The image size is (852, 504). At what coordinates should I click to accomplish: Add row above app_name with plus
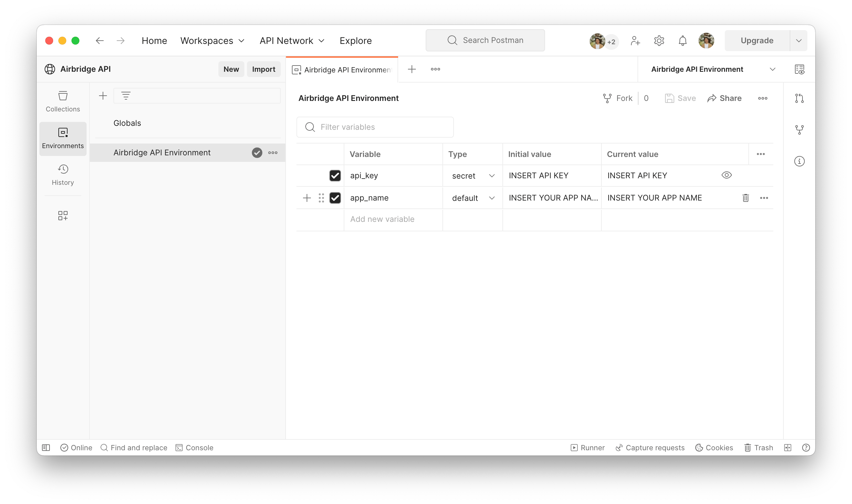coord(307,198)
